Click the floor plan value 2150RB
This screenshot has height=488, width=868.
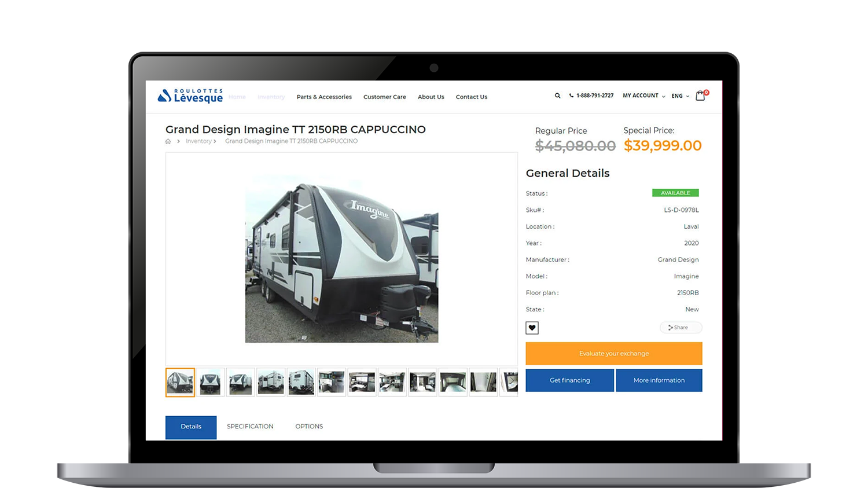tap(688, 293)
